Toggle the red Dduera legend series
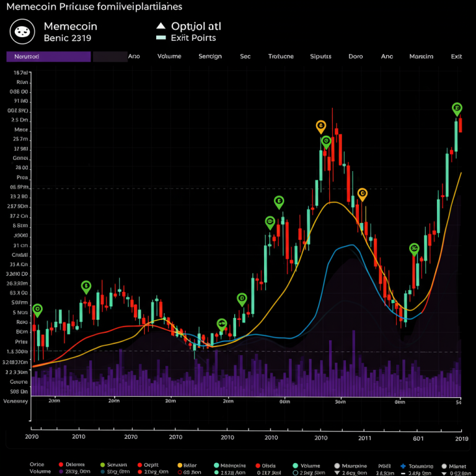This screenshot has height=476, width=476. [x=61, y=465]
